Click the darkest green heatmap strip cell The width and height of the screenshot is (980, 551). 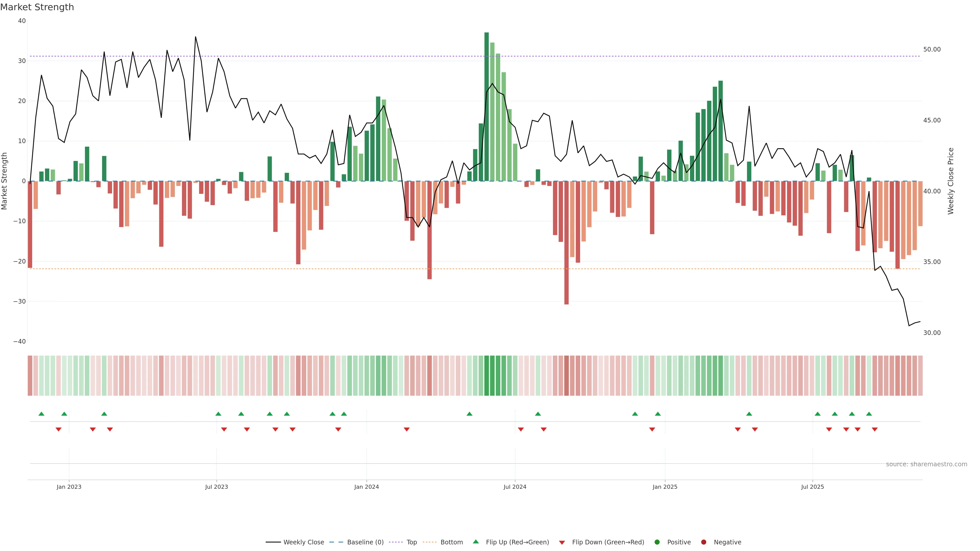click(x=487, y=375)
